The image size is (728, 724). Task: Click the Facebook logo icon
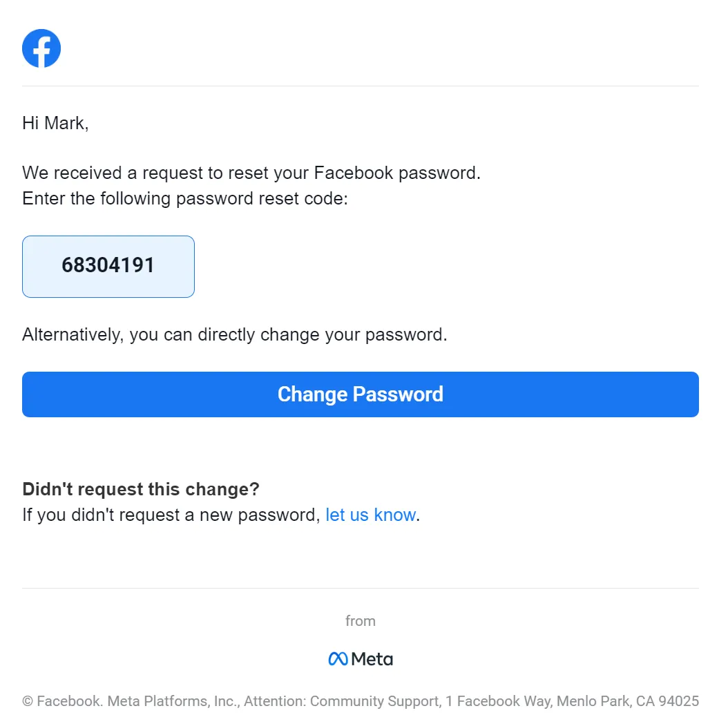[41, 48]
